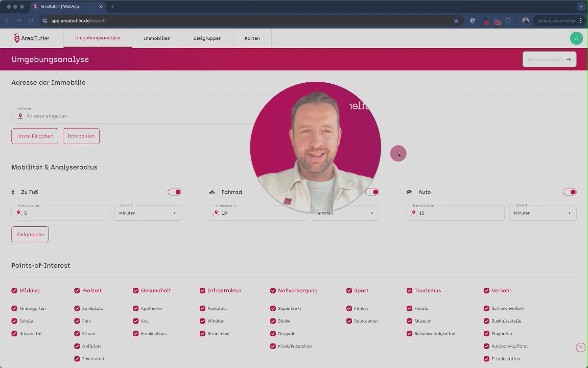
Task: Click the Update abschließen button
Action: coord(556,20)
